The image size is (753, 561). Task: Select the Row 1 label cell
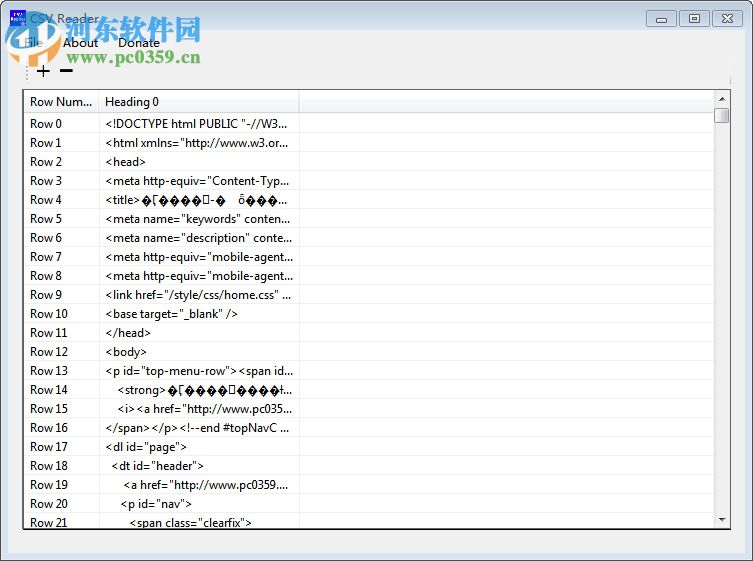click(x=62, y=143)
